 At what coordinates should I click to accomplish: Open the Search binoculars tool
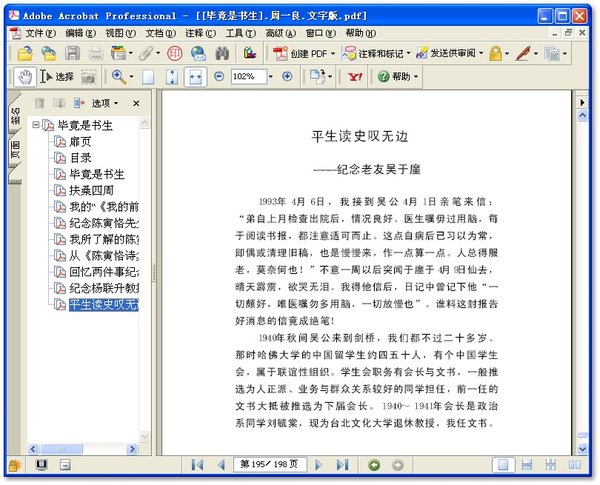[222, 53]
